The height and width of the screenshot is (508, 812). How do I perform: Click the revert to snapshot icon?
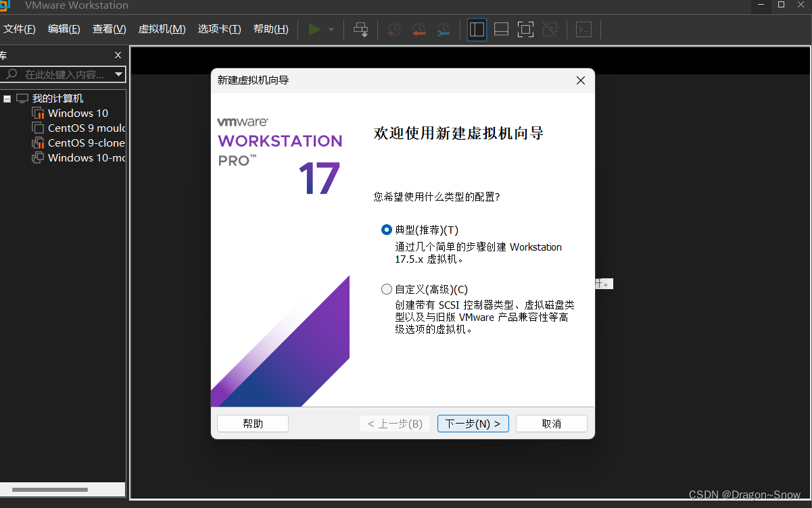419,30
